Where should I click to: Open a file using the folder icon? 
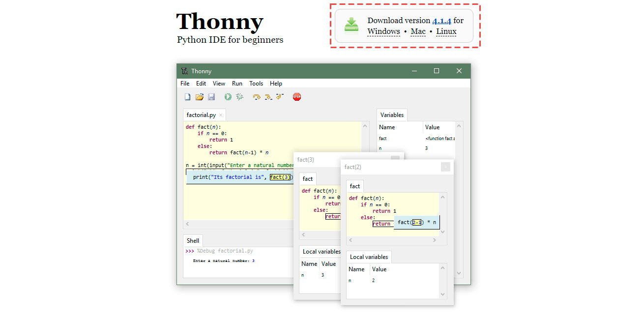(199, 96)
